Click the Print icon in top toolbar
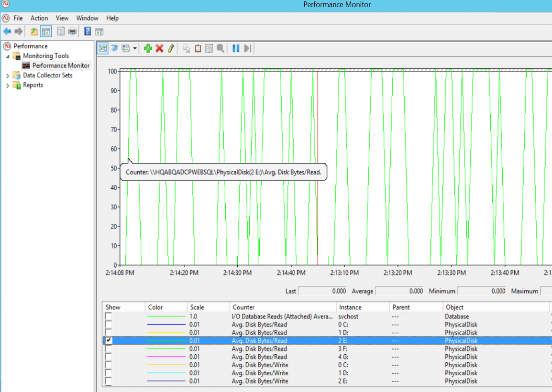 72,32
